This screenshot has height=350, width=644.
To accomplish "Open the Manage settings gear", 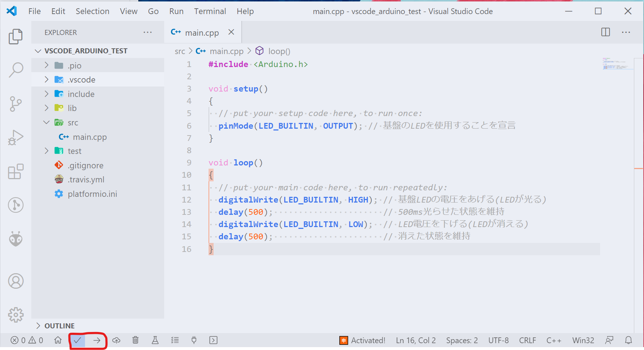I will click(x=15, y=315).
